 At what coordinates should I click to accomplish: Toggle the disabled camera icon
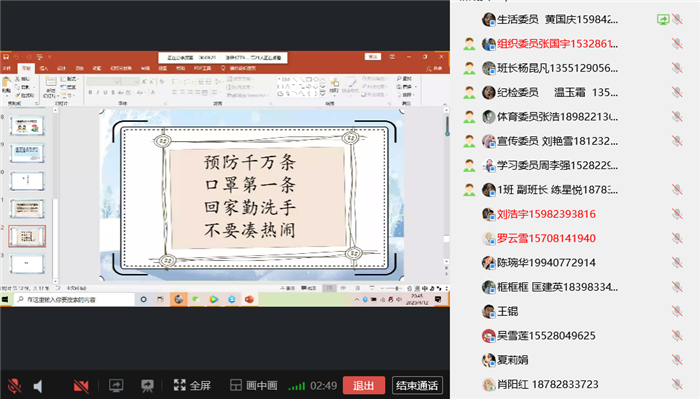pyautogui.click(x=81, y=386)
